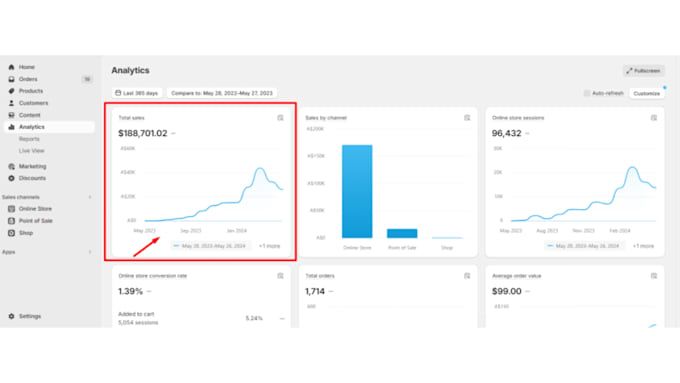
Task: Click Total sales legend date range chip
Action: pos(210,246)
